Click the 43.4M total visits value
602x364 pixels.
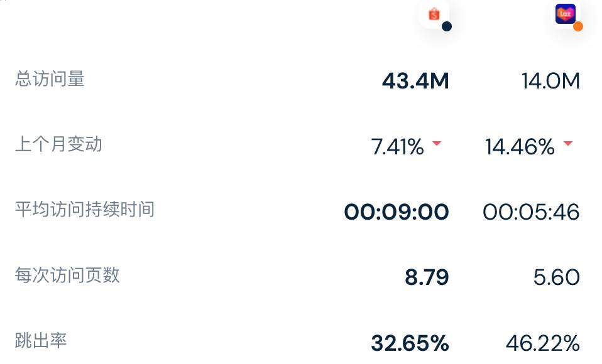pos(416,80)
